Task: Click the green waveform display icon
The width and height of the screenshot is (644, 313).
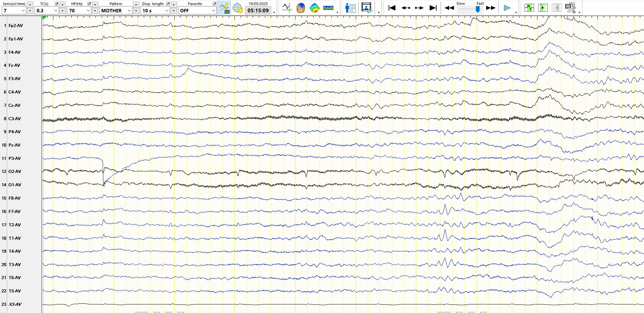Action: (529, 8)
